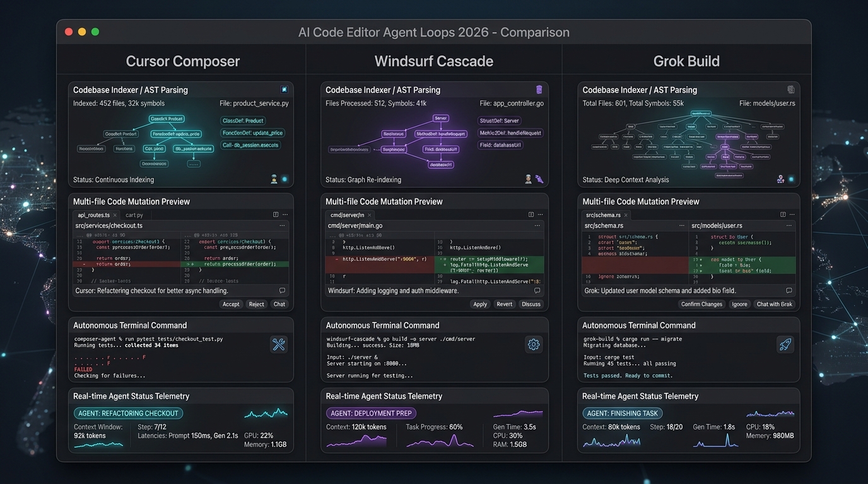Switch to the cart.py tab

pos(134,215)
